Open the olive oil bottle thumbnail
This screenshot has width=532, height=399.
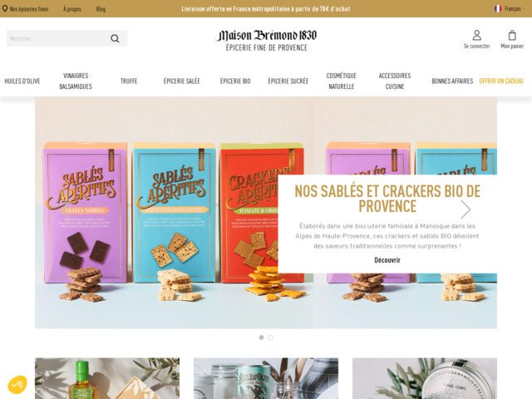107,378
